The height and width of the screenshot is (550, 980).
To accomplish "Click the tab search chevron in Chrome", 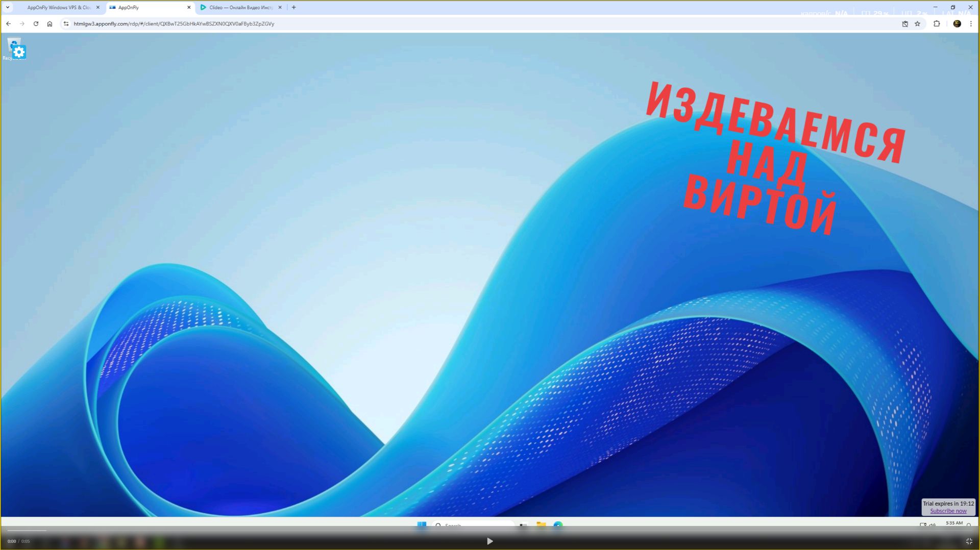I will 7,7.
